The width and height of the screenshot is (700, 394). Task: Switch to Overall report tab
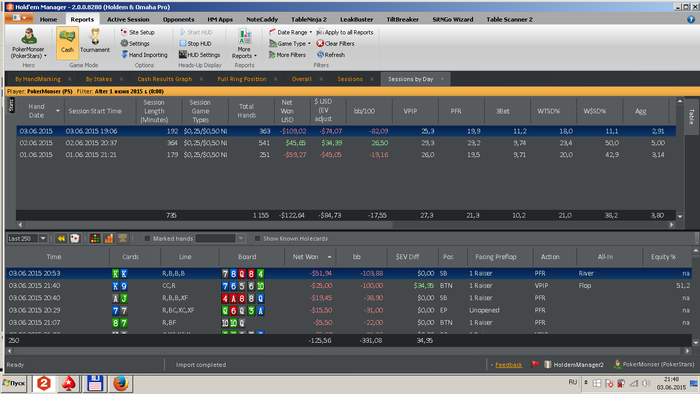click(302, 79)
